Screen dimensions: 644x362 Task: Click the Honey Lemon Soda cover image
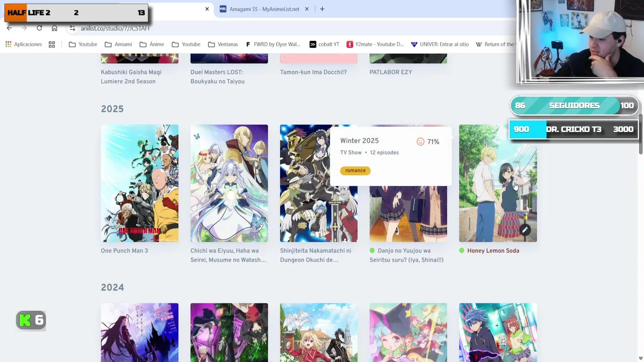click(498, 183)
